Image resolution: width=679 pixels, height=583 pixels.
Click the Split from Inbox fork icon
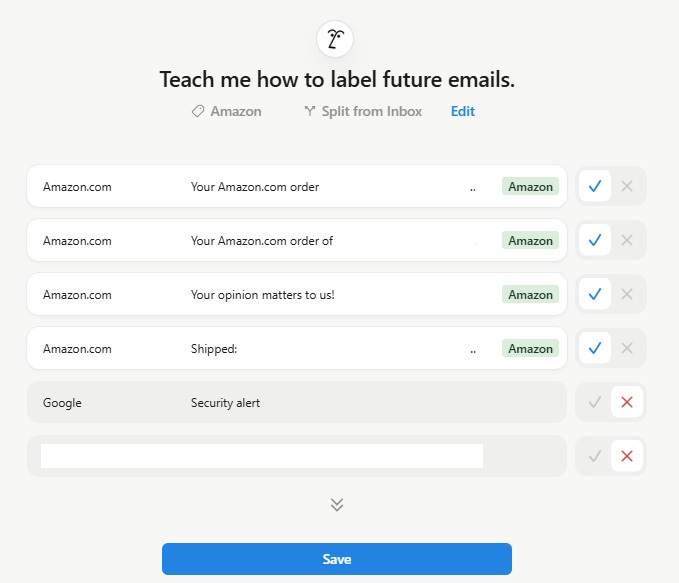point(309,111)
